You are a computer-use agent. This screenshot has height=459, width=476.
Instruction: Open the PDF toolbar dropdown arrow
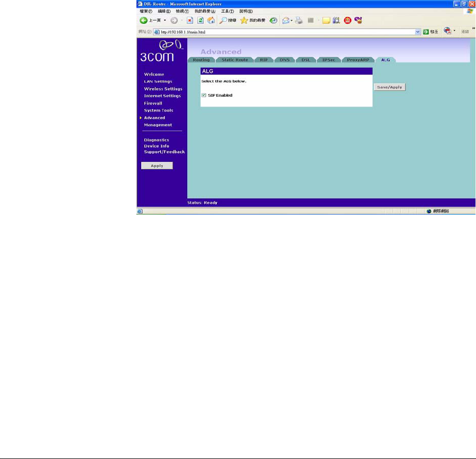tap(454, 31)
